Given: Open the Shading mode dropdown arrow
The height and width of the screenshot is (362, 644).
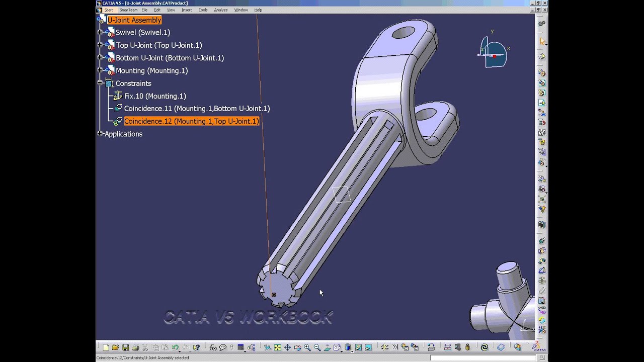Looking at the screenshot, I should [352, 351].
